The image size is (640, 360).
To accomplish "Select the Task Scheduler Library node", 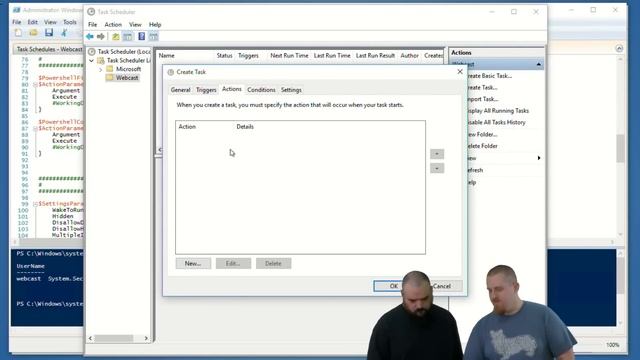I will [x=128, y=60].
